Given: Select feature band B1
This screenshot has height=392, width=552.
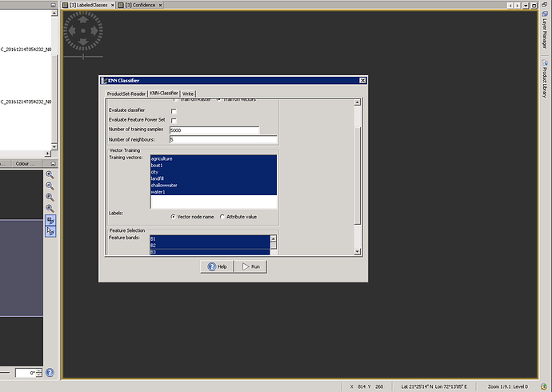Looking at the screenshot, I should point(210,239).
